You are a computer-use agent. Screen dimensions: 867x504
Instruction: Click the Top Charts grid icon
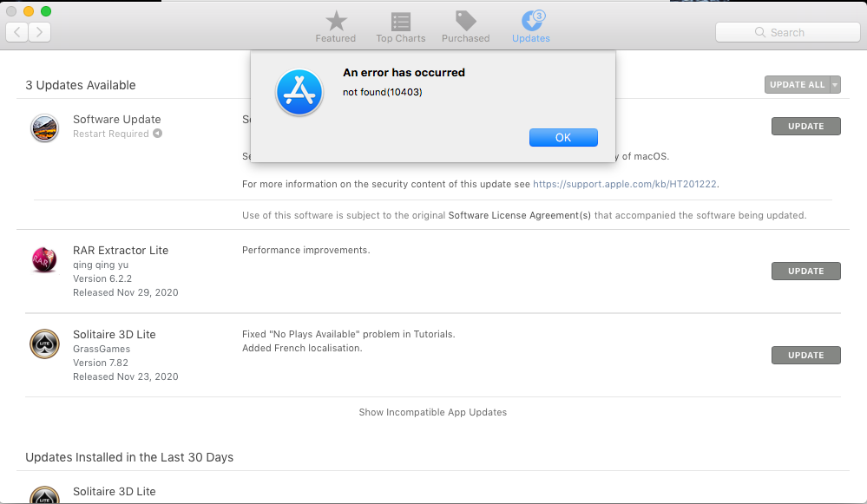400,19
